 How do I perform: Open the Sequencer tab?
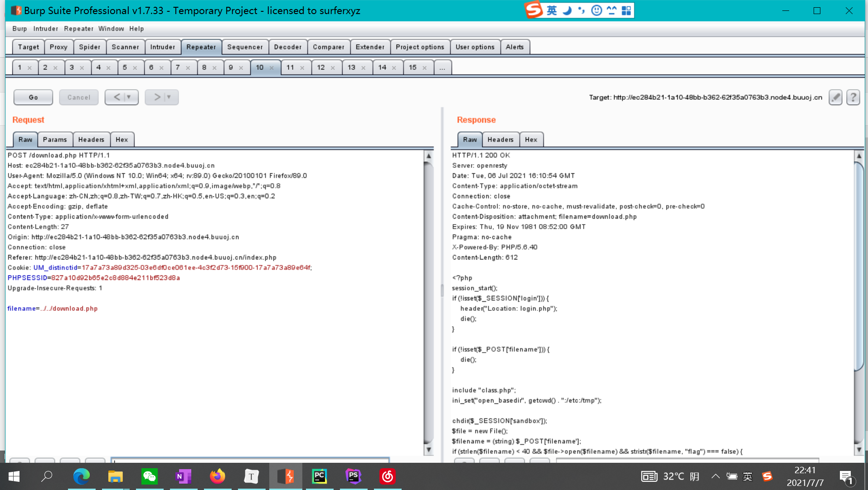[x=245, y=47]
